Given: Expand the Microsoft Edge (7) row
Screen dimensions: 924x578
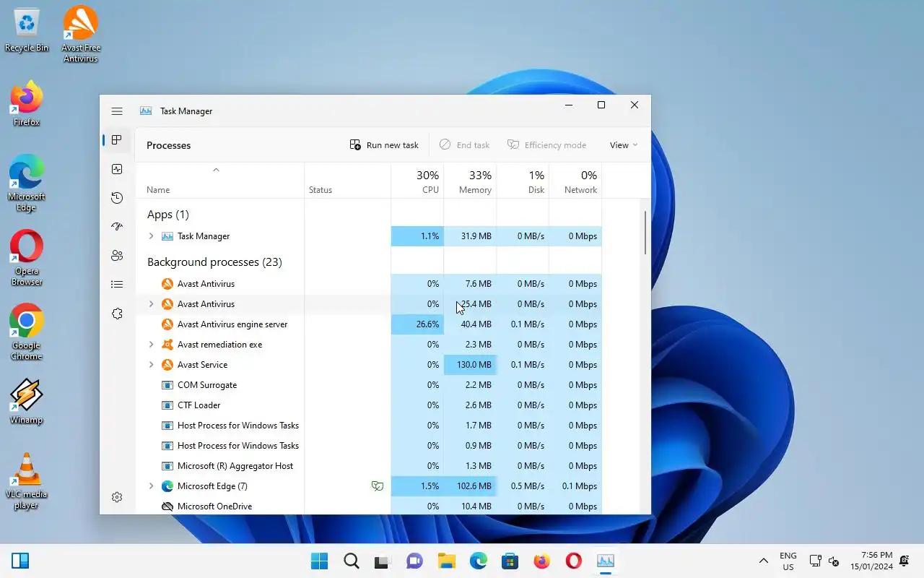Looking at the screenshot, I should tap(151, 486).
